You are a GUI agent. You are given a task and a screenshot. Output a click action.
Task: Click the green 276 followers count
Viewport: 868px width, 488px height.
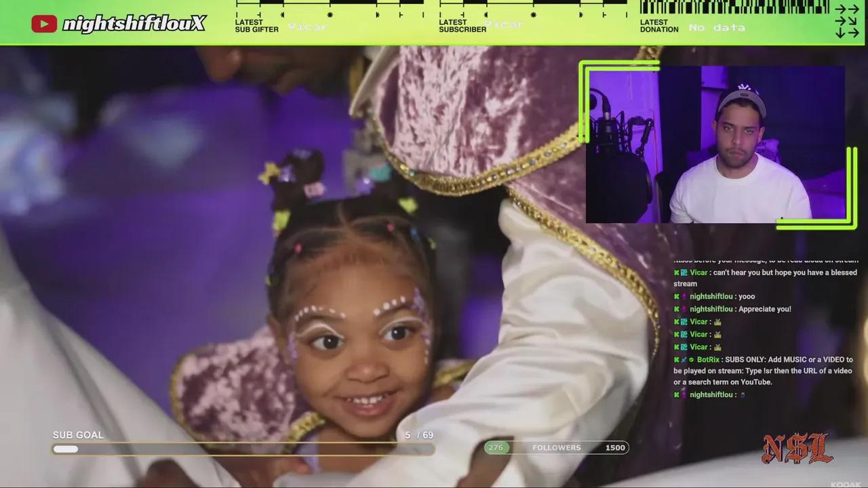(496, 448)
